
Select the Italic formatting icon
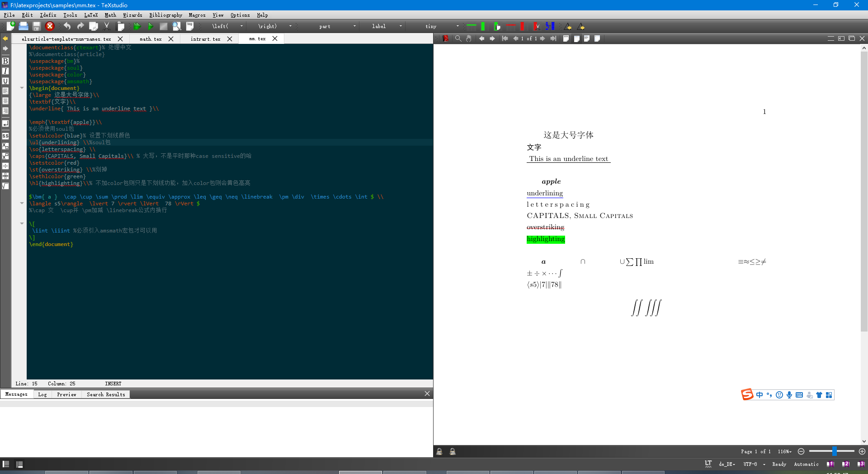(5, 71)
